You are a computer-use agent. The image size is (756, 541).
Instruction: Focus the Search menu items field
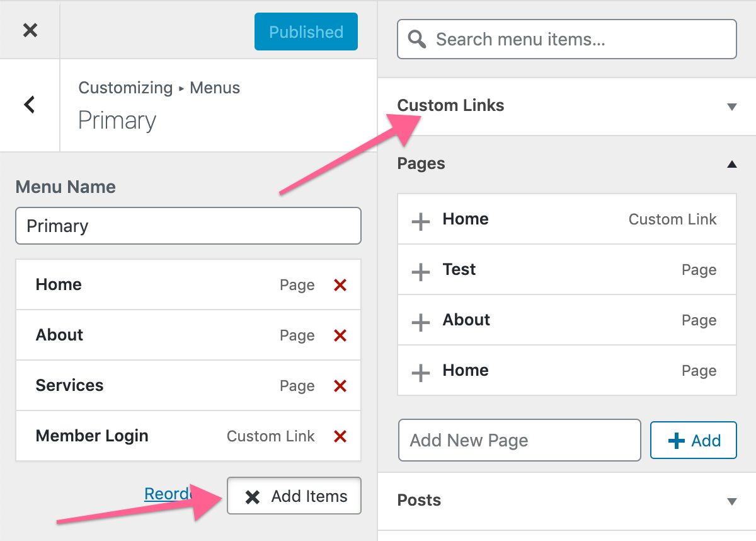coord(567,39)
